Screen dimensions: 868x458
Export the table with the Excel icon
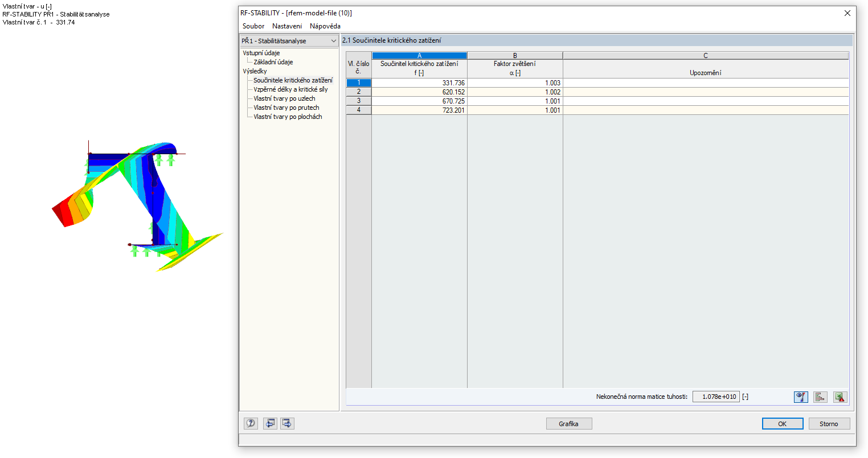point(840,397)
